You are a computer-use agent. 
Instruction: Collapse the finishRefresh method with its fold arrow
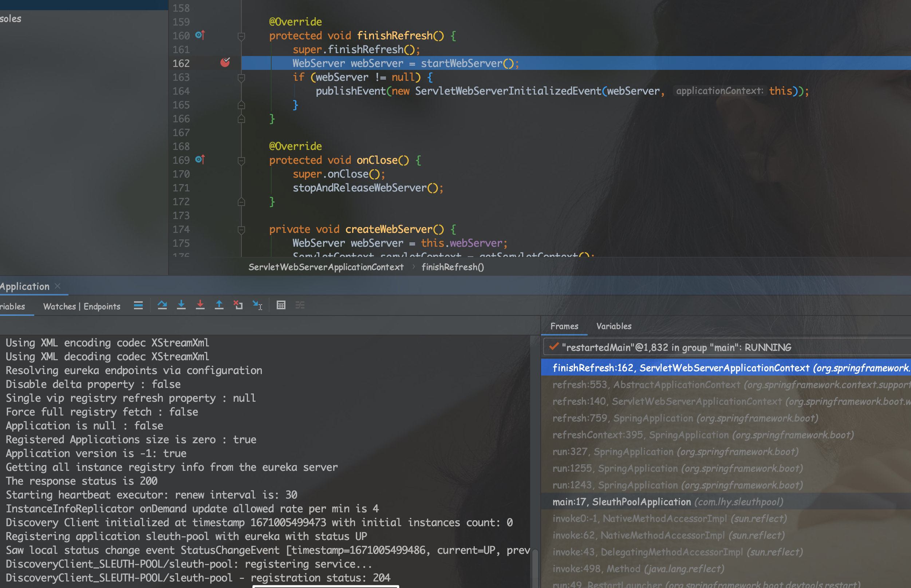[241, 37]
